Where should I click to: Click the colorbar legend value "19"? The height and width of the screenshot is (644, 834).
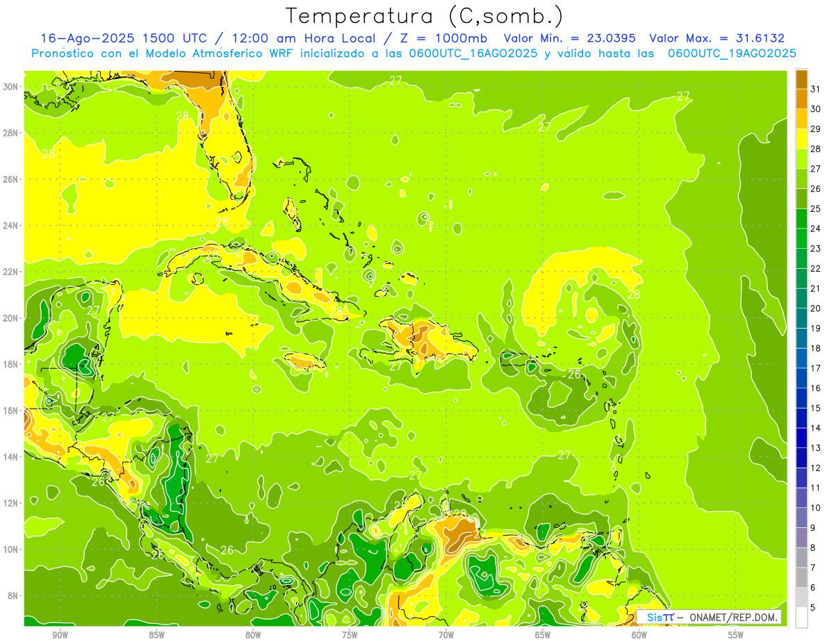815,328
